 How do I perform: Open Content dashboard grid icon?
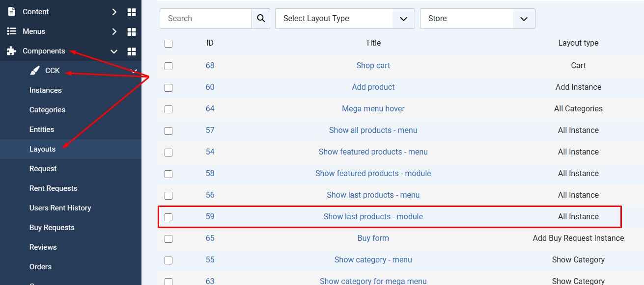point(132,12)
